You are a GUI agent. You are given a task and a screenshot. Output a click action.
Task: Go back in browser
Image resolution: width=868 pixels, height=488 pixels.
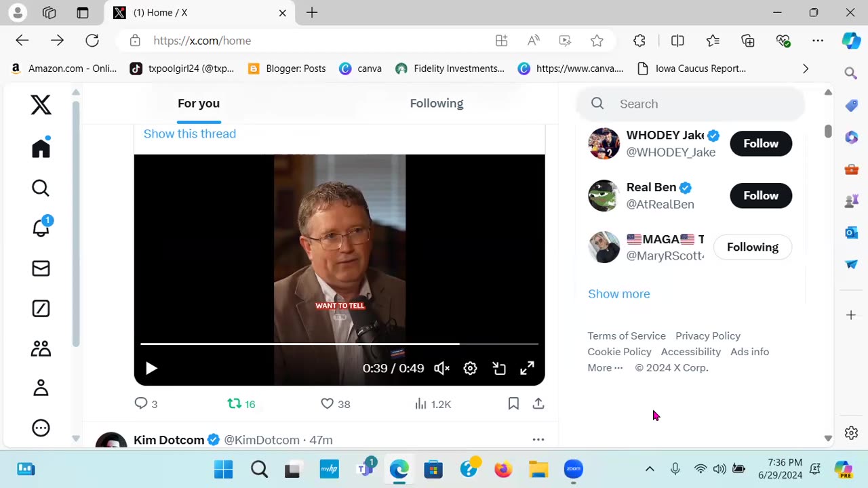(22, 41)
